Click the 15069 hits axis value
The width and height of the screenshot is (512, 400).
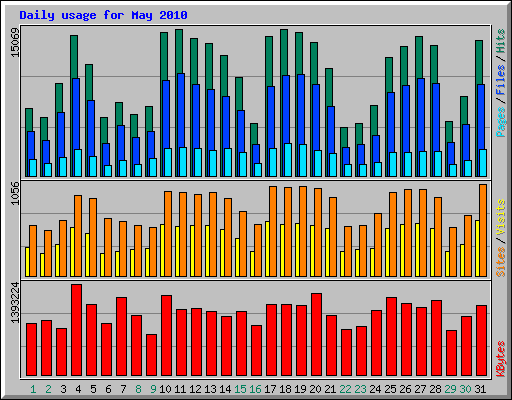tap(15, 43)
